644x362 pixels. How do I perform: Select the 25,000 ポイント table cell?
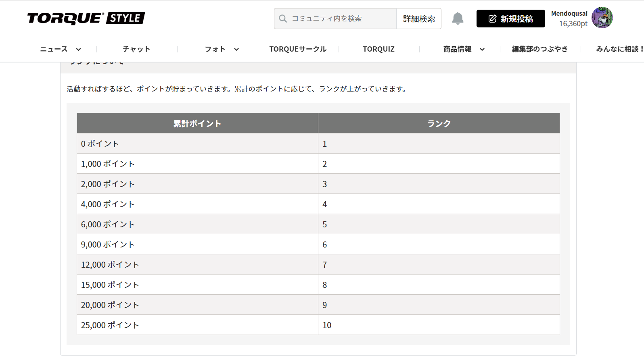(x=197, y=325)
